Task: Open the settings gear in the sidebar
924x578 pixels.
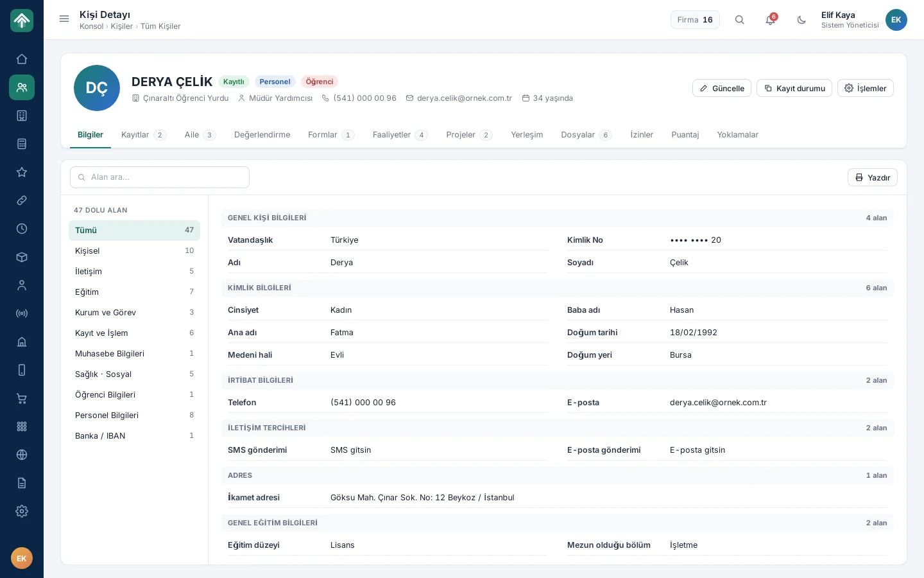Action: 22,511
